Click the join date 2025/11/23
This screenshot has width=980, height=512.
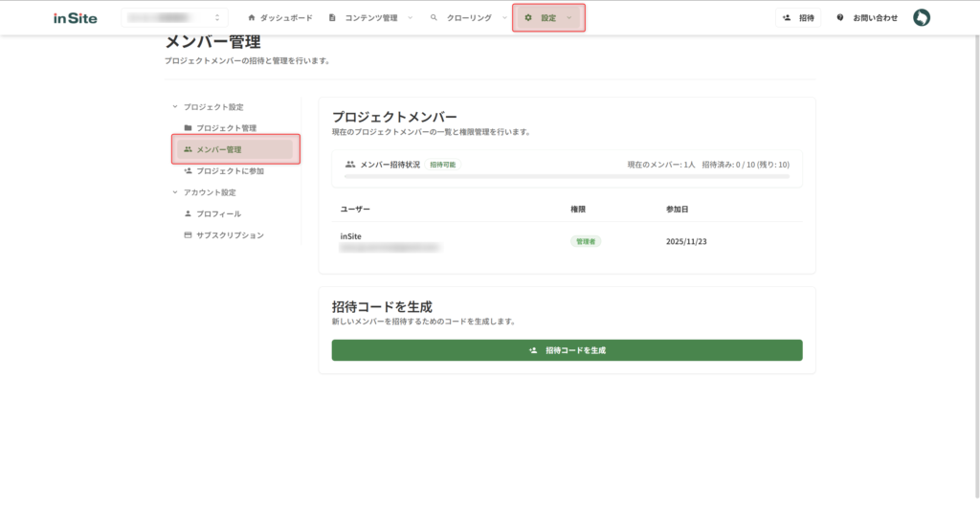pos(686,241)
